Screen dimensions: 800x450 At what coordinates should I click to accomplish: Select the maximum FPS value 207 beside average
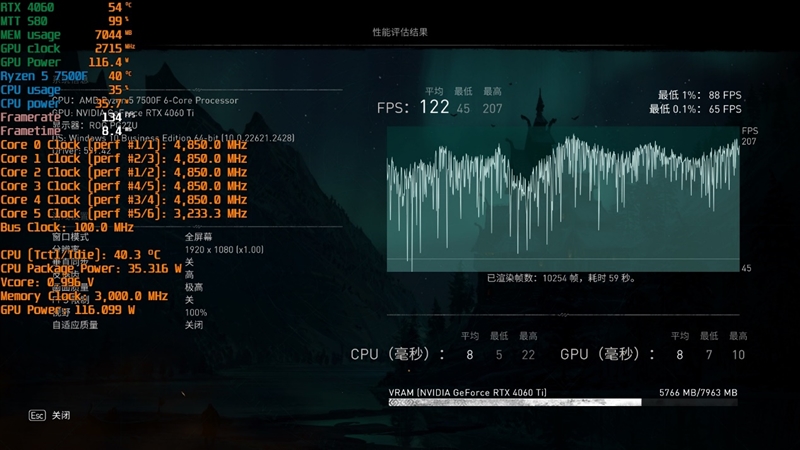click(x=492, y=108)
